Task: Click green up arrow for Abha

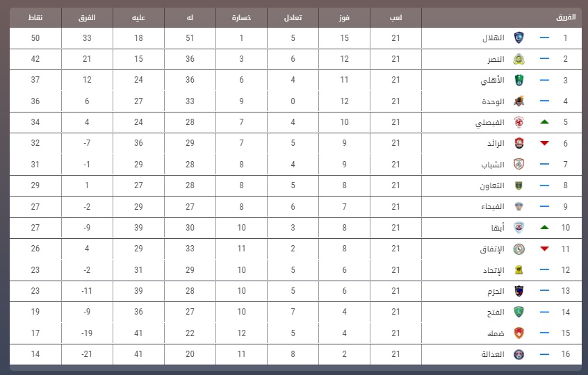Action: (544, 227)
